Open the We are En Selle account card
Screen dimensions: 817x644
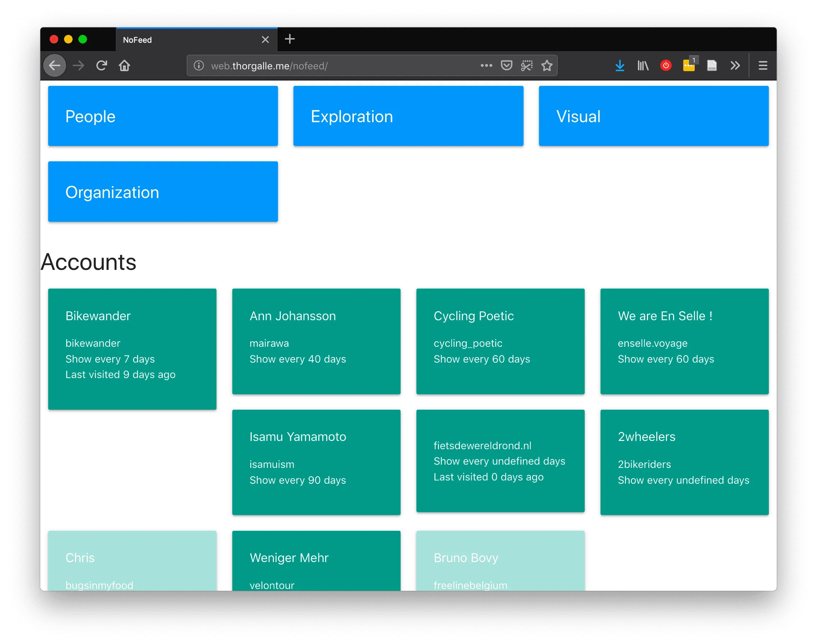[684, 341]
